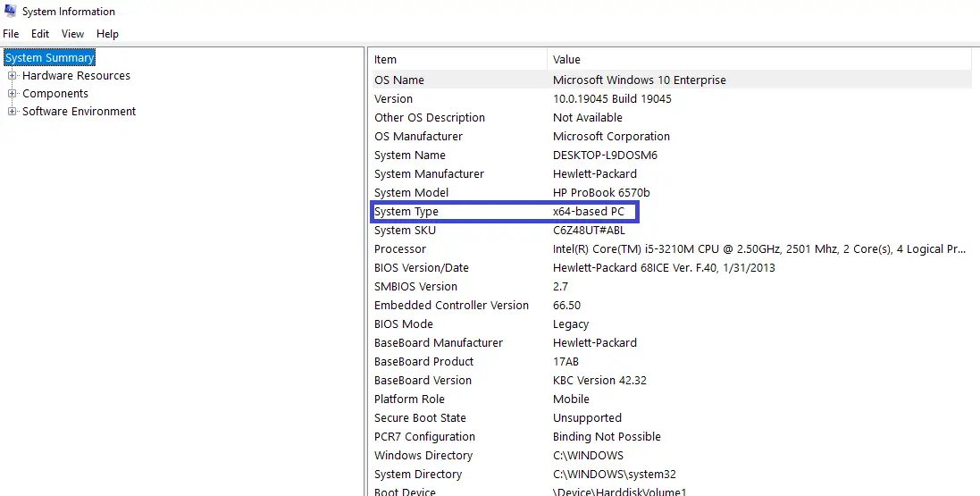Click the value 10.0.19045 Build 19045
This screenshot has width=980, height=496.
(x=612, y=99)
